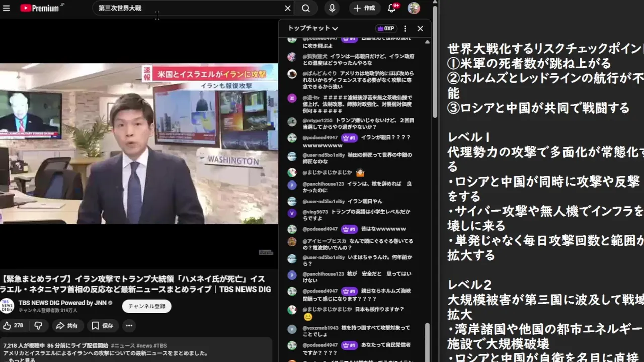The height and width of the screenshot is (362, 644).
Task: Close the live chat panel
Action: click(420, 29)
